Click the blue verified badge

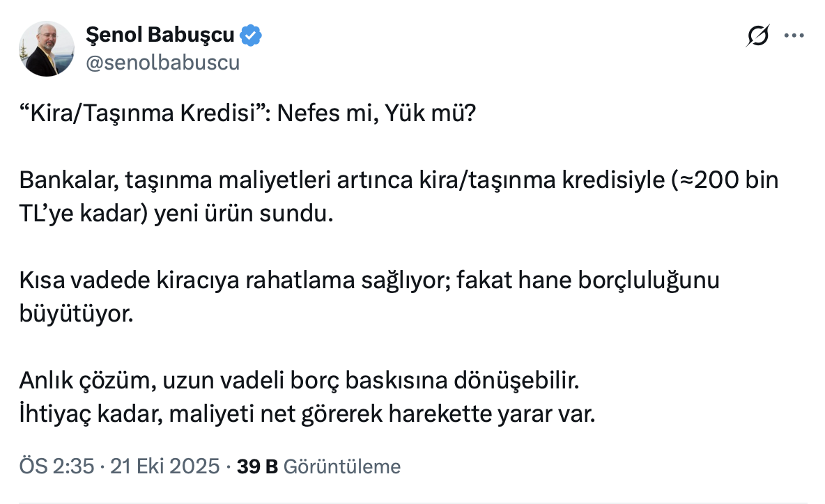pos(251,34)
